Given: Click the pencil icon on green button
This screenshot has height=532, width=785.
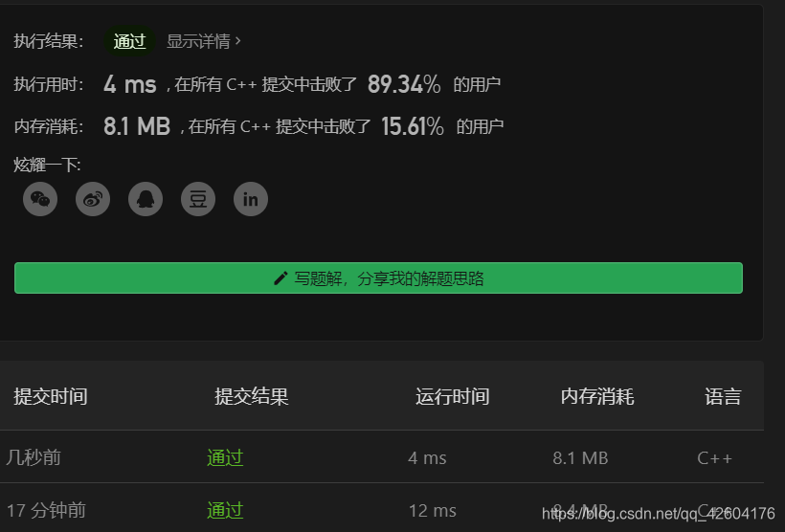Looking at the screenshot, I should pyautogui.click(x=280, y=278).
